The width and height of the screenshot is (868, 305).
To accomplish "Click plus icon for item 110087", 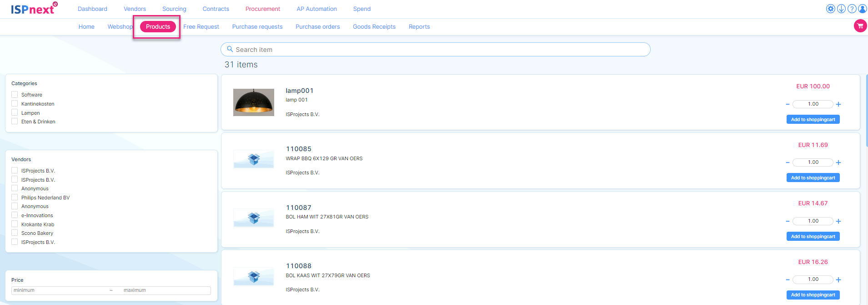I will (838, 221).
